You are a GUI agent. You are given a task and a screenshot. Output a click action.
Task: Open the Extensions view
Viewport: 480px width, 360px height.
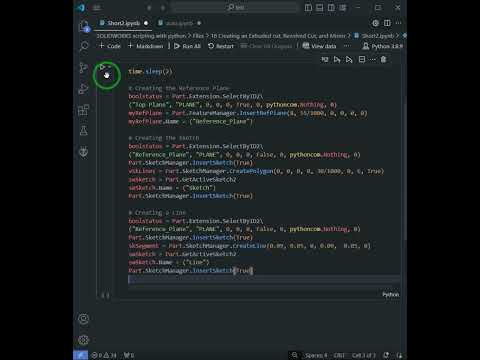83,110
